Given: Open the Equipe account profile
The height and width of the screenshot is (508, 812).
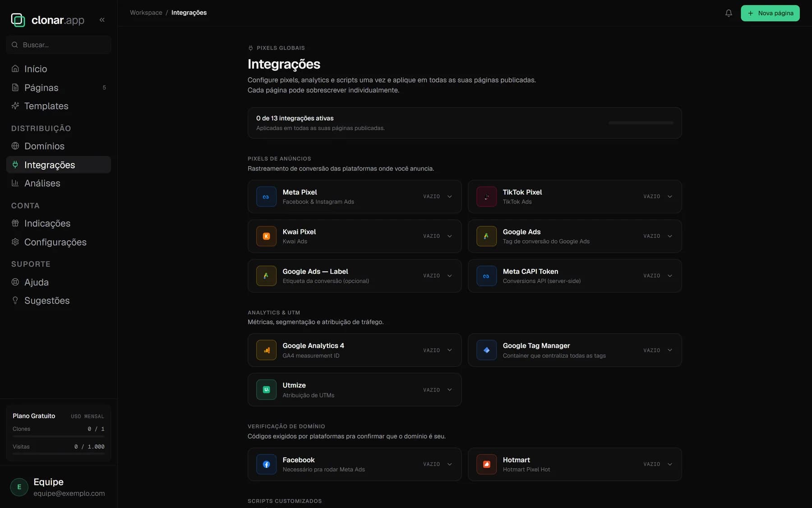Looking at the screenshot, I should pyautogui.click(x=59, y=487).
